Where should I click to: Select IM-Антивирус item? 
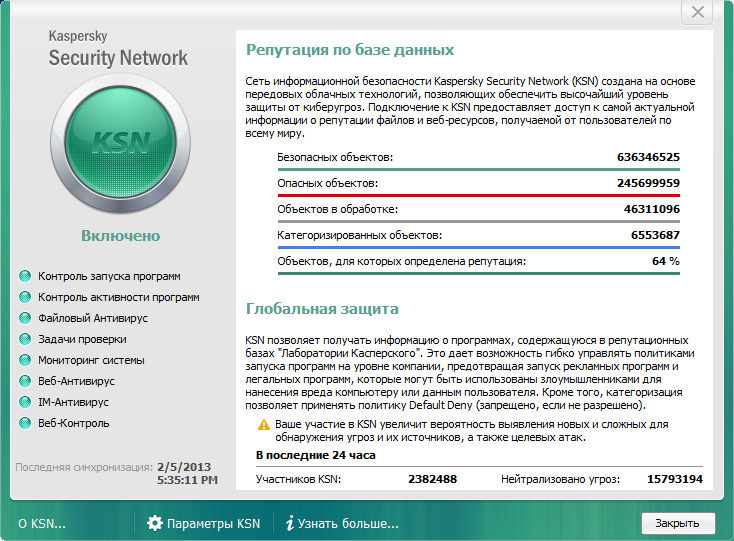[x=73, y=402]
